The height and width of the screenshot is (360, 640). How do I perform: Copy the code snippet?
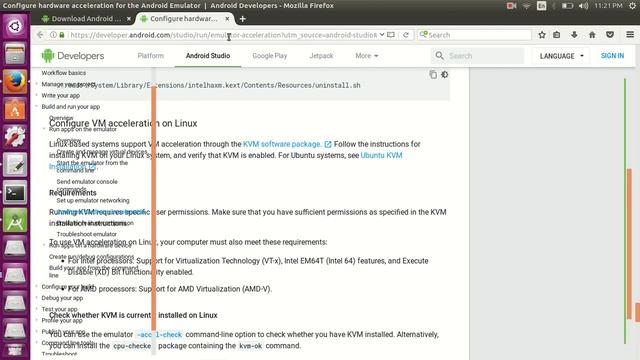tap(433, 75)
